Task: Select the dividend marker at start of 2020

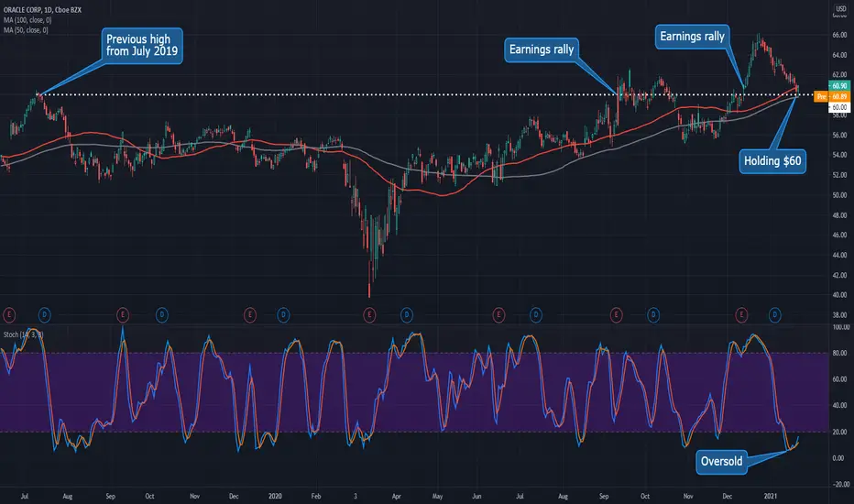Action: point(283,314)
